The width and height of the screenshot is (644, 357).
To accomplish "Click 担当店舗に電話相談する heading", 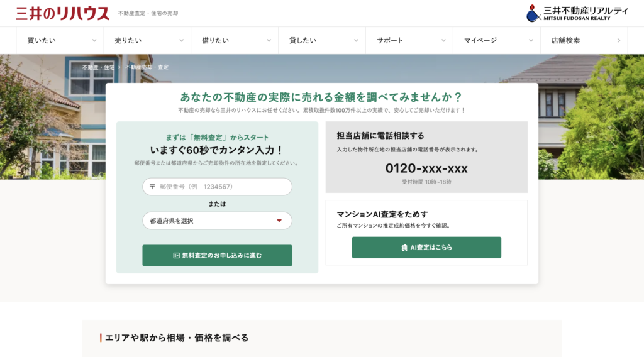I will point(380,136).
